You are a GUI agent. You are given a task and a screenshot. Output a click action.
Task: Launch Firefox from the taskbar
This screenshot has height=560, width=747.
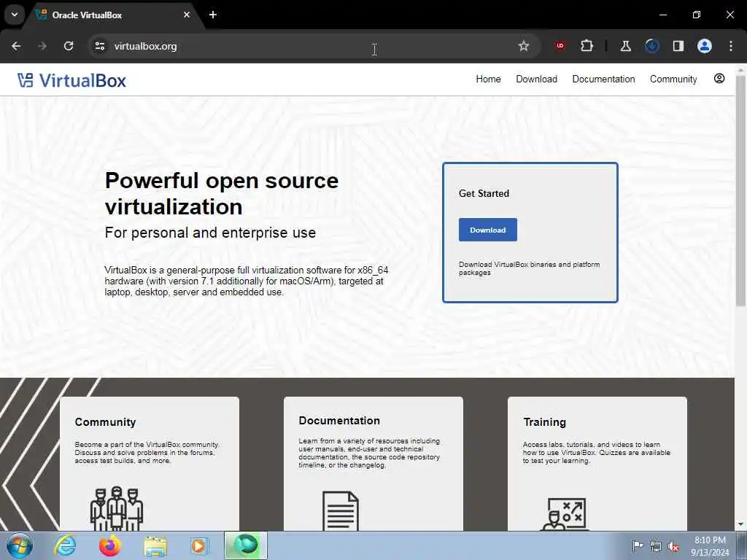tap(109, 545)
